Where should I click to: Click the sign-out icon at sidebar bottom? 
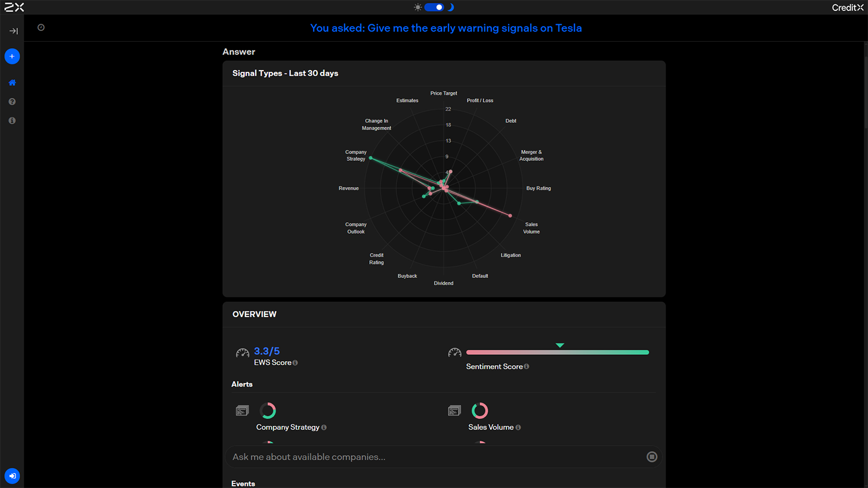pyautogui.click(x=12, y=476)
